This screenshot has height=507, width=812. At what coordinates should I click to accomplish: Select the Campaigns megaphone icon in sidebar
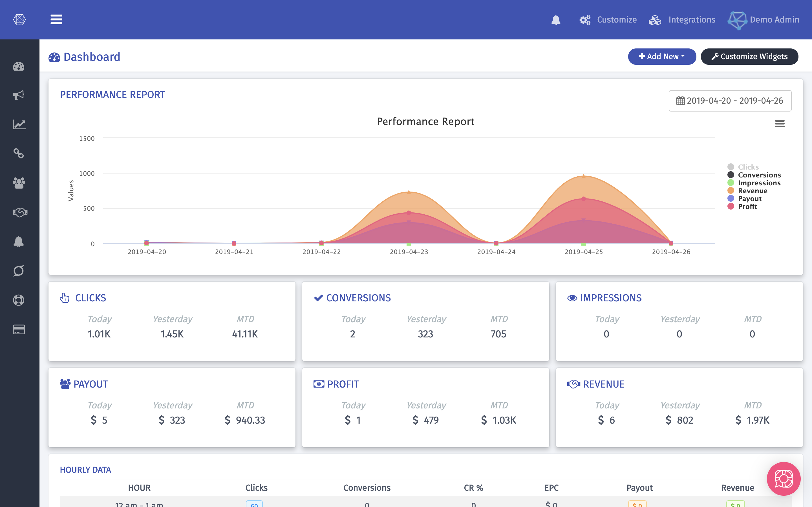coord(19,95)
